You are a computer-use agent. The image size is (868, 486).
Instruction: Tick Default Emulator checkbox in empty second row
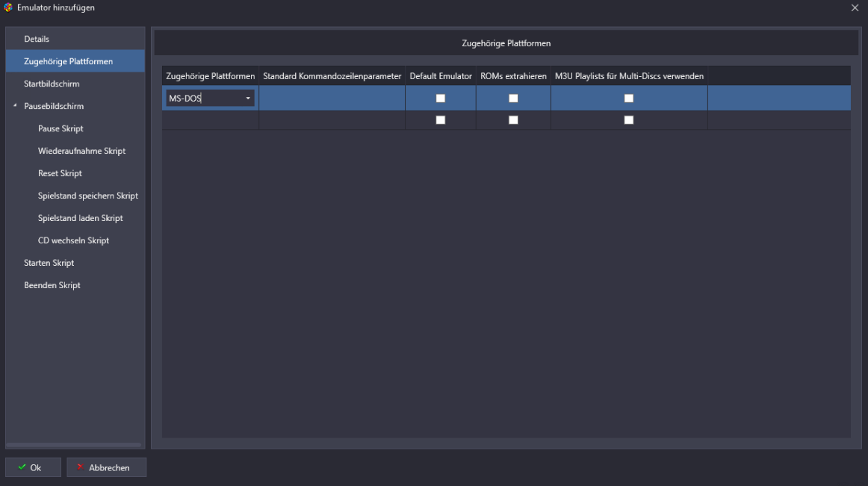441,120
